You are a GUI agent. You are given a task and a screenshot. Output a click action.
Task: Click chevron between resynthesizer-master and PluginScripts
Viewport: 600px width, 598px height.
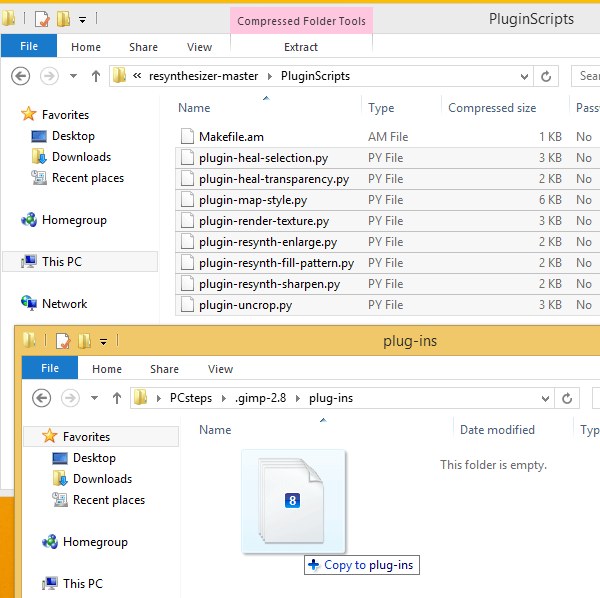270,76
